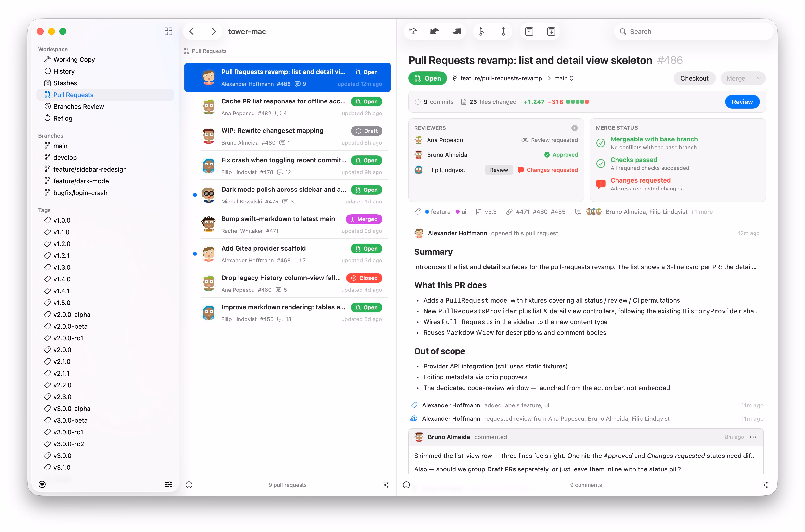Screen dimensions: 805x532
Task: Open the repositories grid view icon
Action: click(x=168, y=32)
